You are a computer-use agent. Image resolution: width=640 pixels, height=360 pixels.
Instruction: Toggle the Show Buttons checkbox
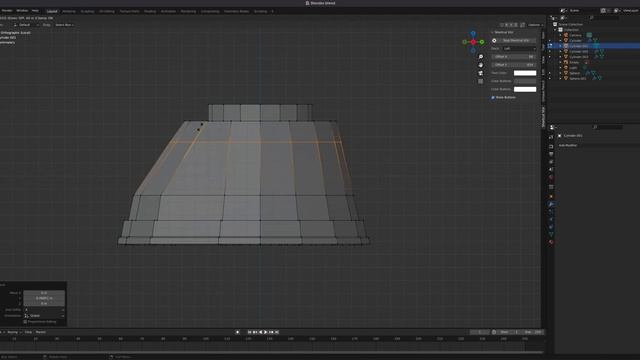(x=493, y=98)
